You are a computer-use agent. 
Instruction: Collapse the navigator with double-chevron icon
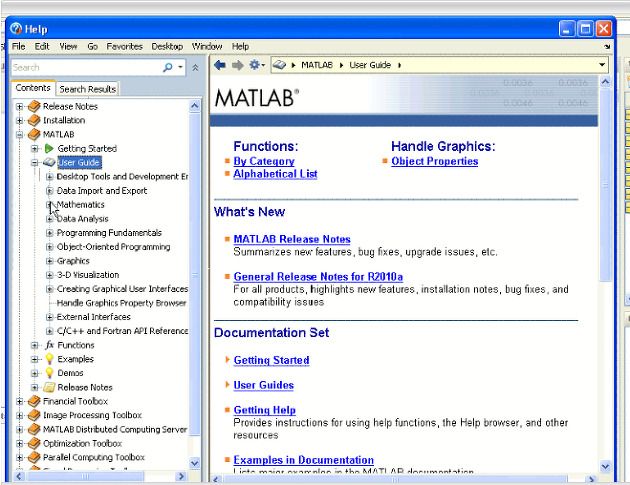pyautogui.click(x=195, y=68)
